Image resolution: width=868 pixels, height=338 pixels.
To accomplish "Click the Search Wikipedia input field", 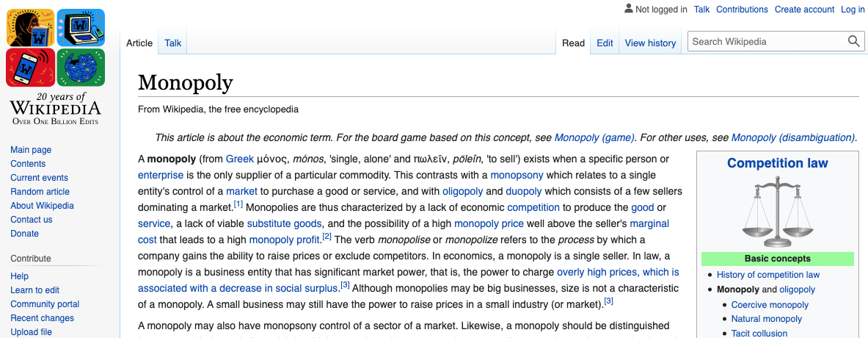I will point(767,42).
